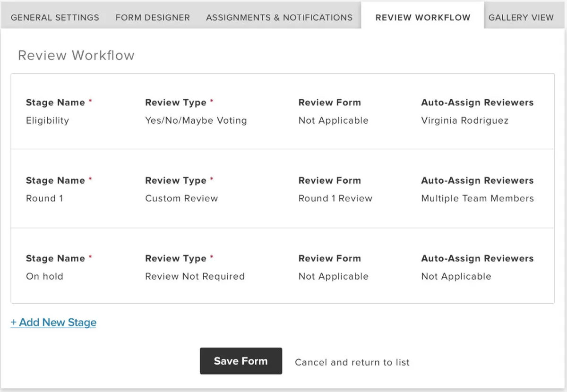The image size is (567, 392).
Task: Switch to the General Settings tab
Action: [55, 17]
